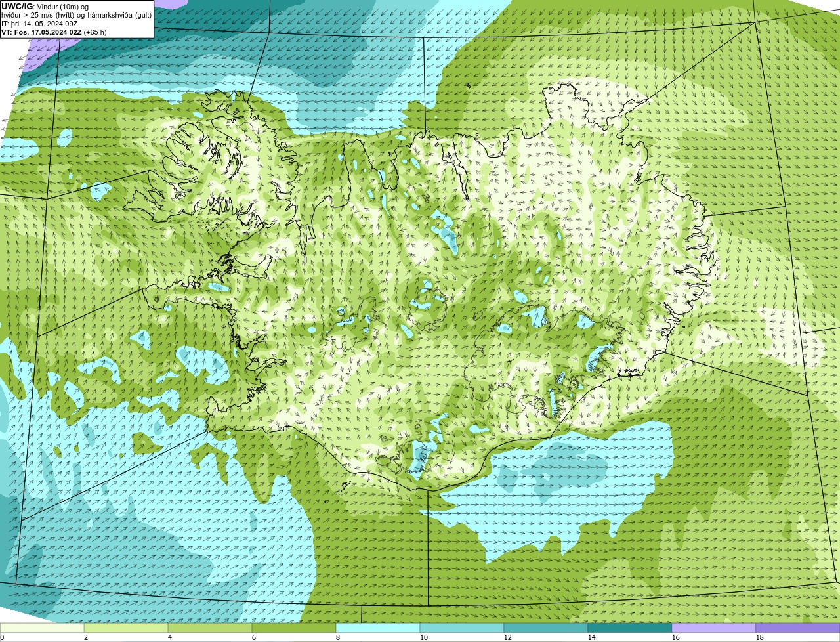Click the 'UWC/IG: Vindur (10m) og' title line
840x642 pixels.
45,7
